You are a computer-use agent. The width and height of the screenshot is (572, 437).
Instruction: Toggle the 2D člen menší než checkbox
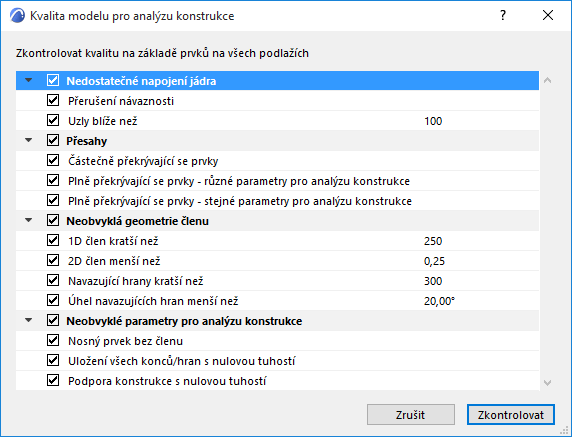click(x=53, y=261)
